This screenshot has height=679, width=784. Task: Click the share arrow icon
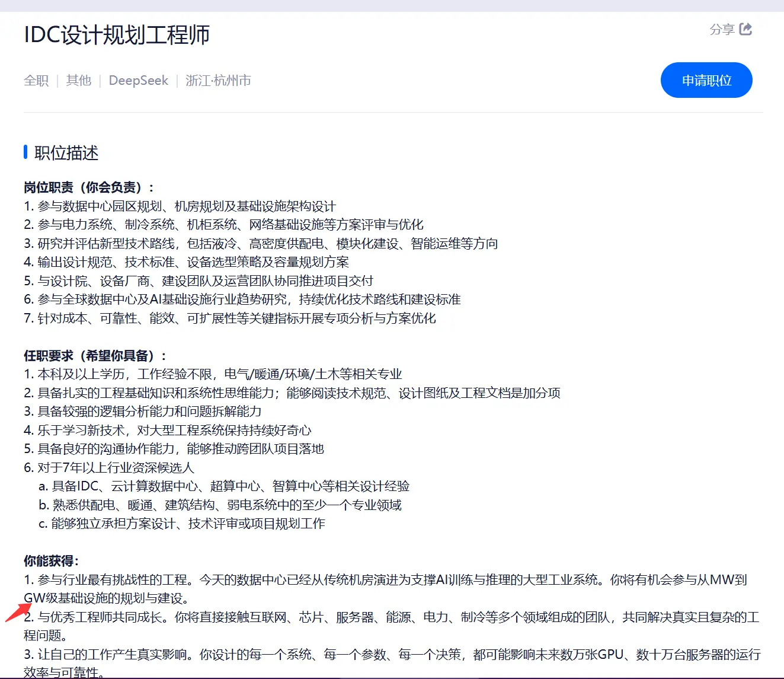(x=745, y=28)
